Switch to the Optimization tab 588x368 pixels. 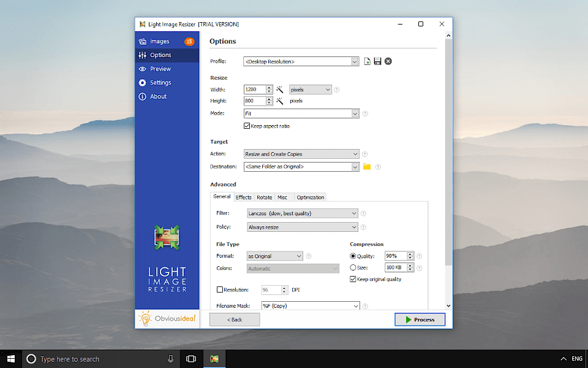coord(310,197)
